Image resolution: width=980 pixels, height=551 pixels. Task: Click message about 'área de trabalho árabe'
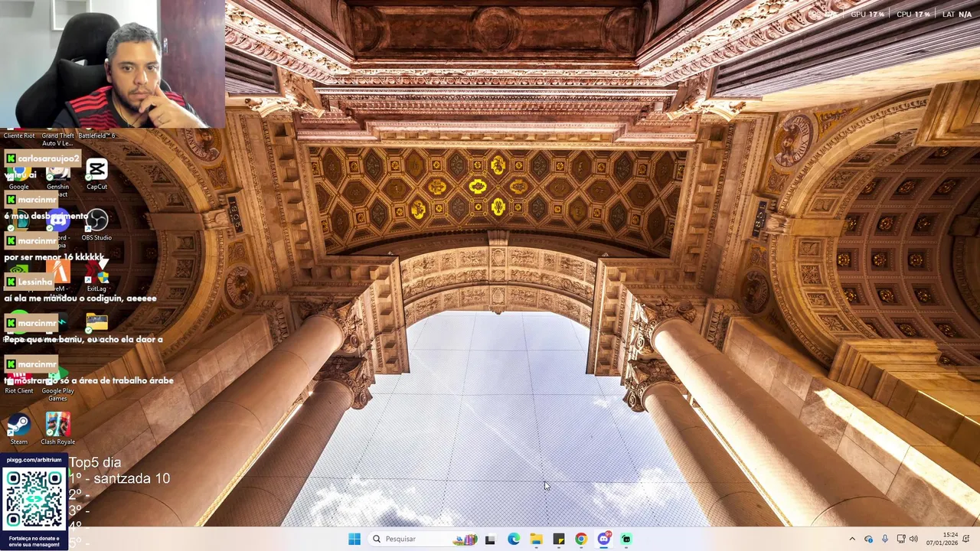pyautogui.click(x=89, y=380)
